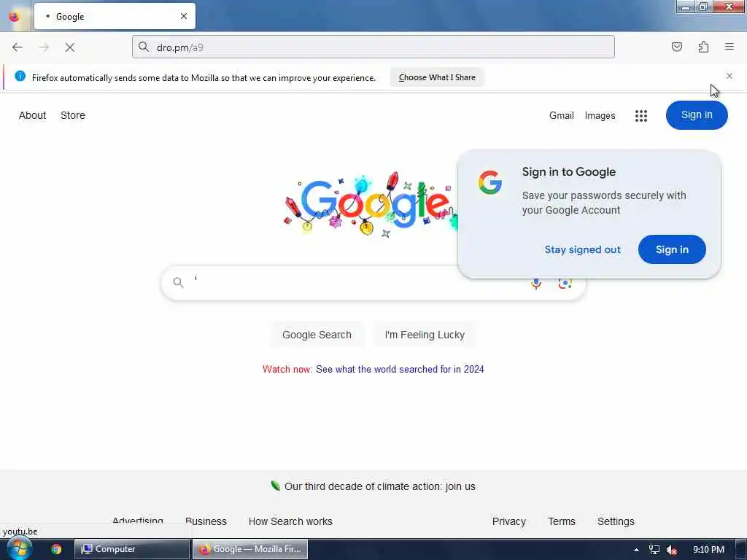This screenshot has height=560, width=747.
Task: Open climate action join us link
Action: pyautogui.click(x=379, y=486)
